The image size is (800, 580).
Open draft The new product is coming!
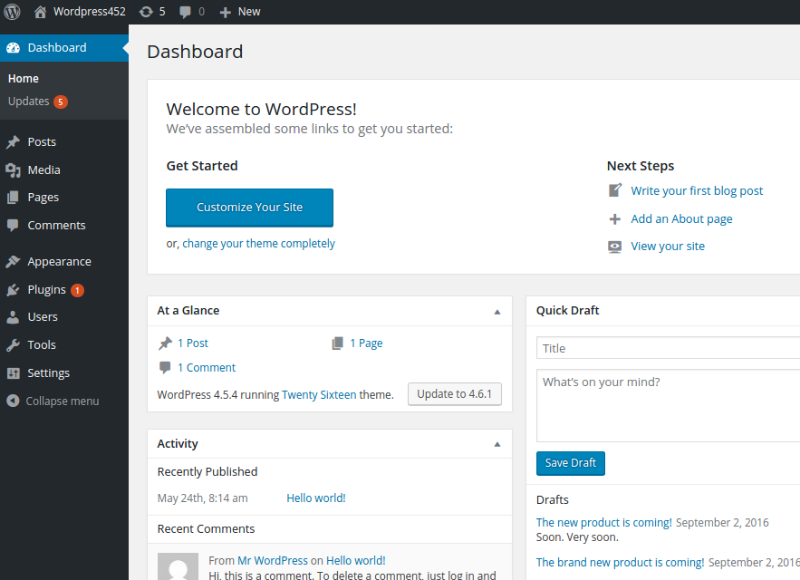point(604,522)
